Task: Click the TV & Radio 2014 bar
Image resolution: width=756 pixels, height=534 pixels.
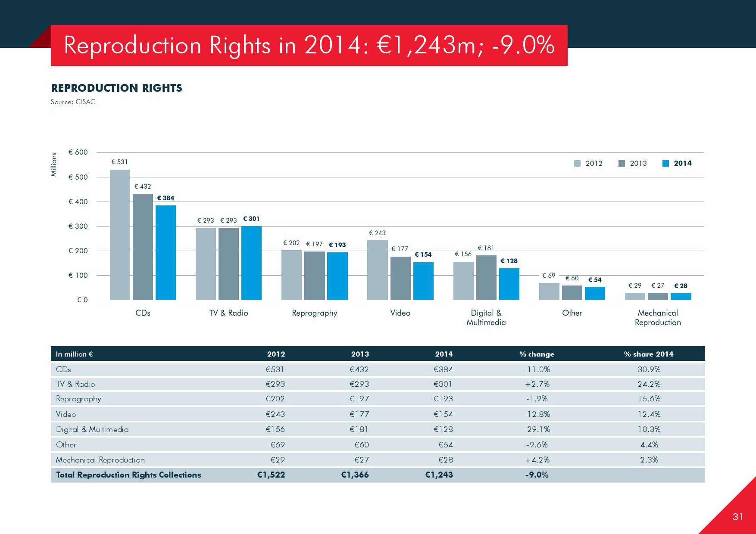Action: [x=251, y=263]
